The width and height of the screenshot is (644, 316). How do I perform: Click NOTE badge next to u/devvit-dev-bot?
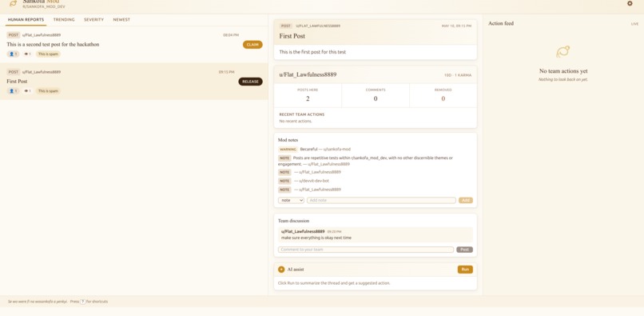pyautogui.click(x=284, y=181)
